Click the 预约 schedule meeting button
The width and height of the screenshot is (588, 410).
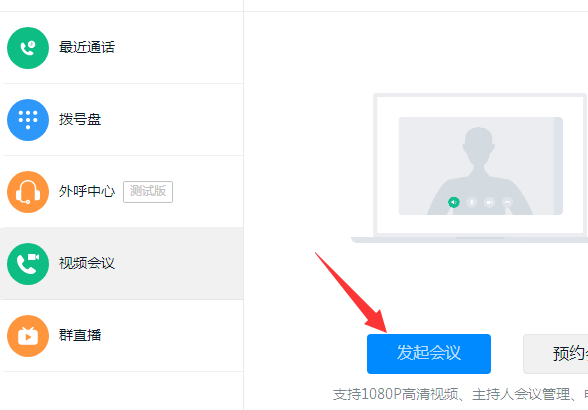coord(556,354)
